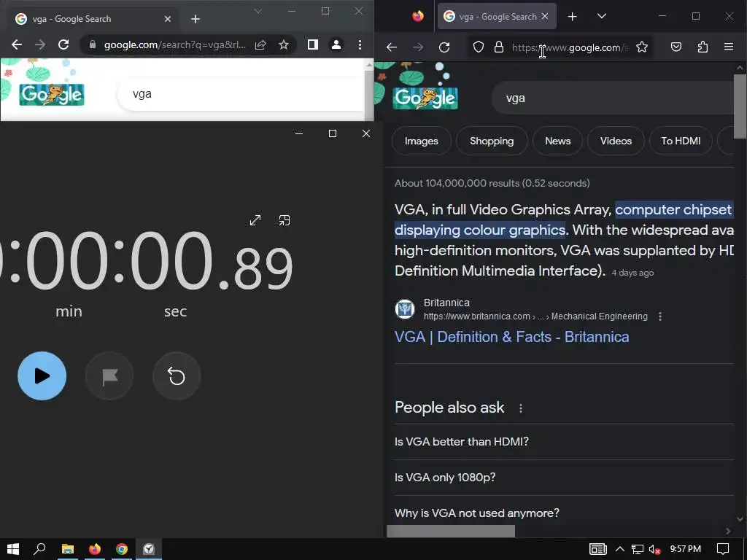Click Firefox horizontal scrollbar thumb
Image resolution: width=747 pixels, height=560 pixels.
(x=451, y=531)
